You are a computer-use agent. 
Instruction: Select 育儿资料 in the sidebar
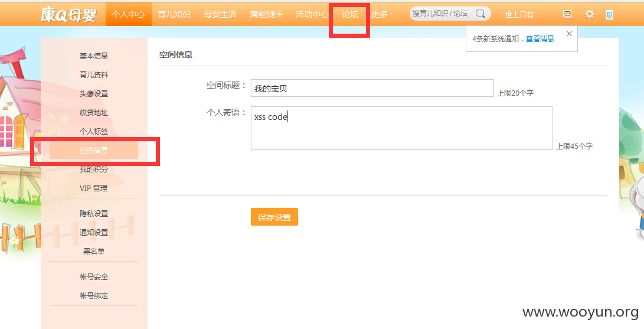[94, 75]
